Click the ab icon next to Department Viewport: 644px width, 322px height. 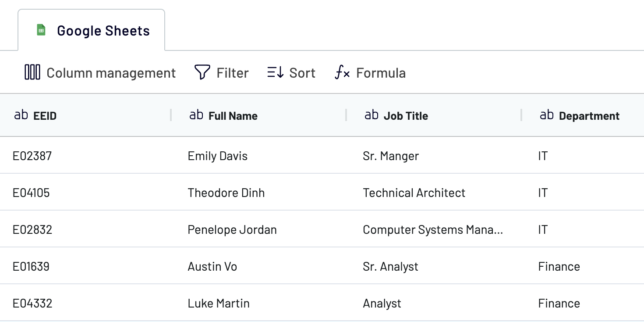pyautogui.click(x=546, y=115)
